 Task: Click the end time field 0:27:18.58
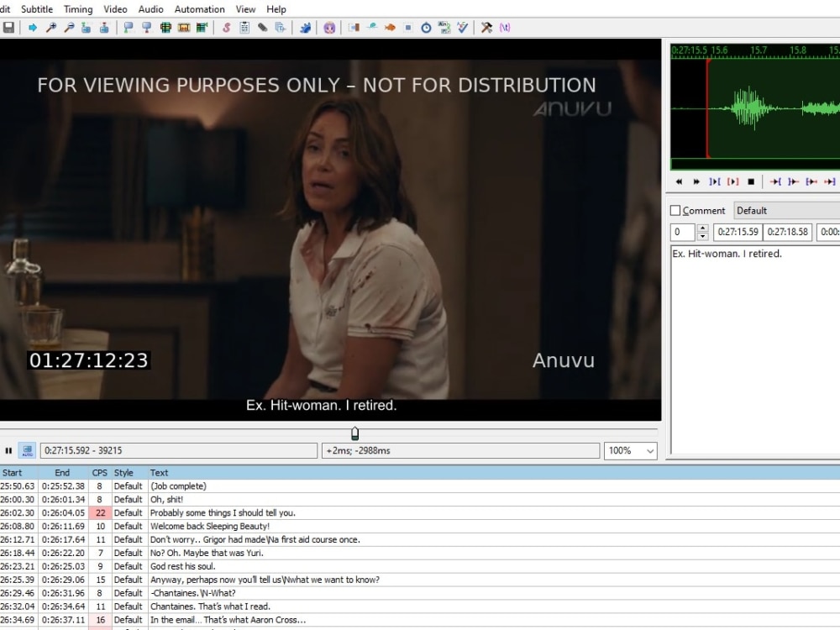(x=788, y=232)
